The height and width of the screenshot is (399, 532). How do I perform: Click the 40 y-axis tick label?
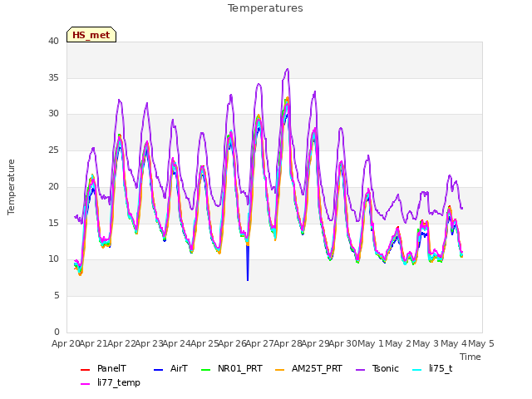click(x=53, y=42)
